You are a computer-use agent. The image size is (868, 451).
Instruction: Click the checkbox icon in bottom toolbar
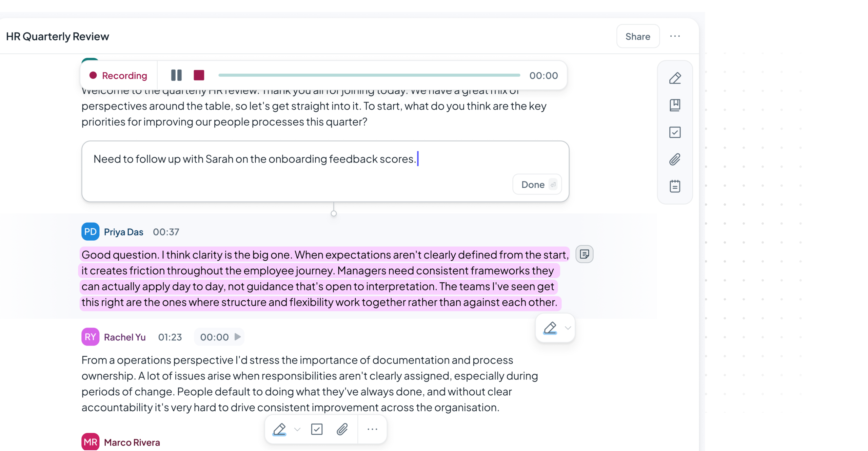[x=317, y=429]
